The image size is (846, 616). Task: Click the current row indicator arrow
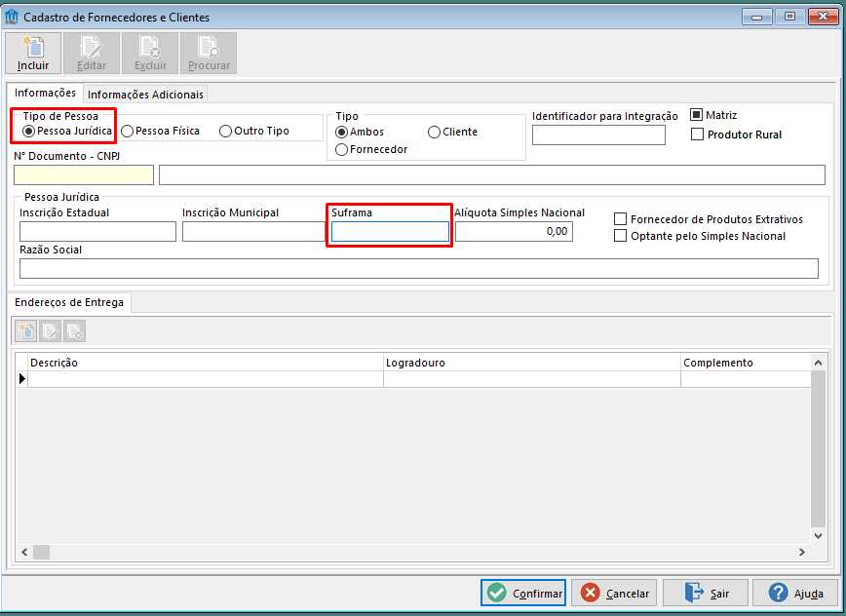click(x=22, y=378)
